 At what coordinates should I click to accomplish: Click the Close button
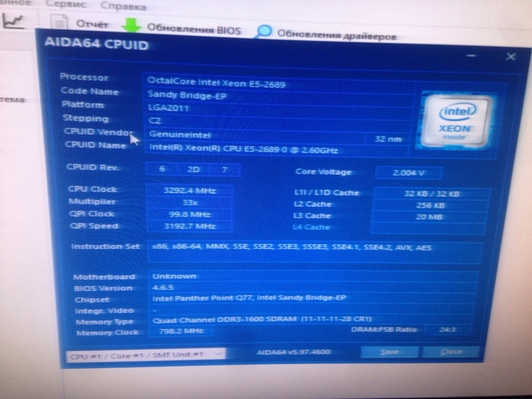[451, 352]
